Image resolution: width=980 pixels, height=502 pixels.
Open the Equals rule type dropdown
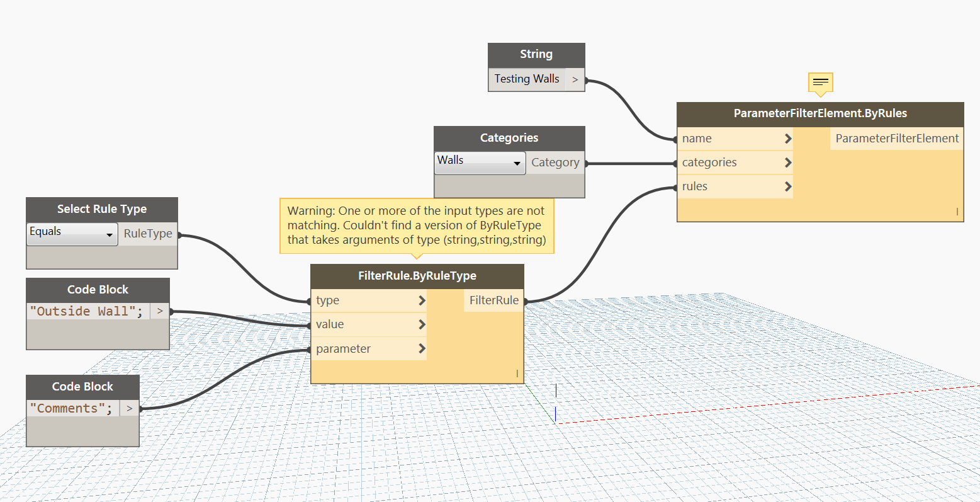pos(72,234)
